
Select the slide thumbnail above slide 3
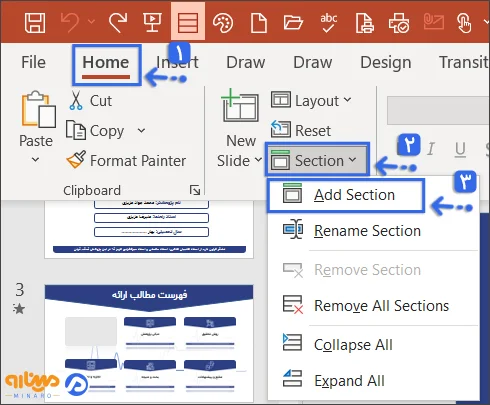149,229
